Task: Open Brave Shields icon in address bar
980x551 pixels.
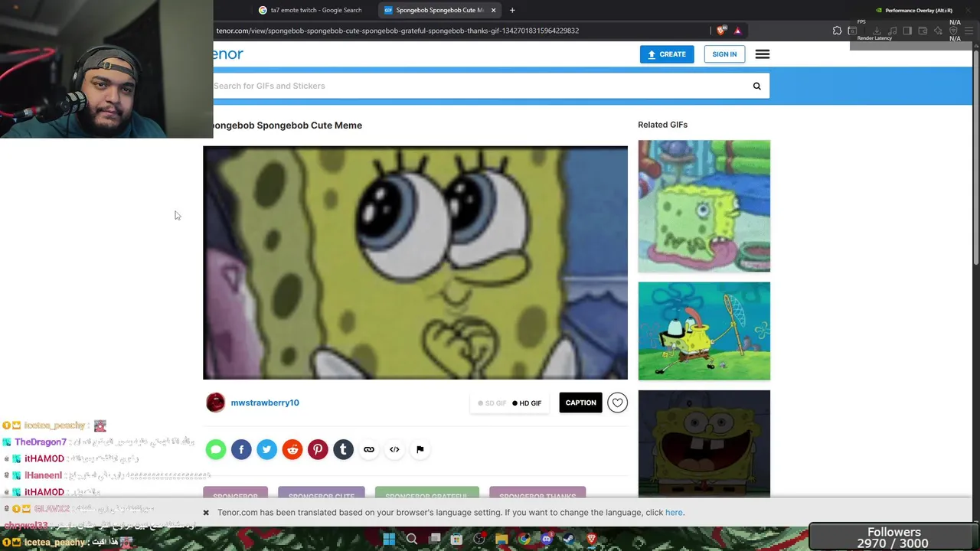Action: pos(720,31)
